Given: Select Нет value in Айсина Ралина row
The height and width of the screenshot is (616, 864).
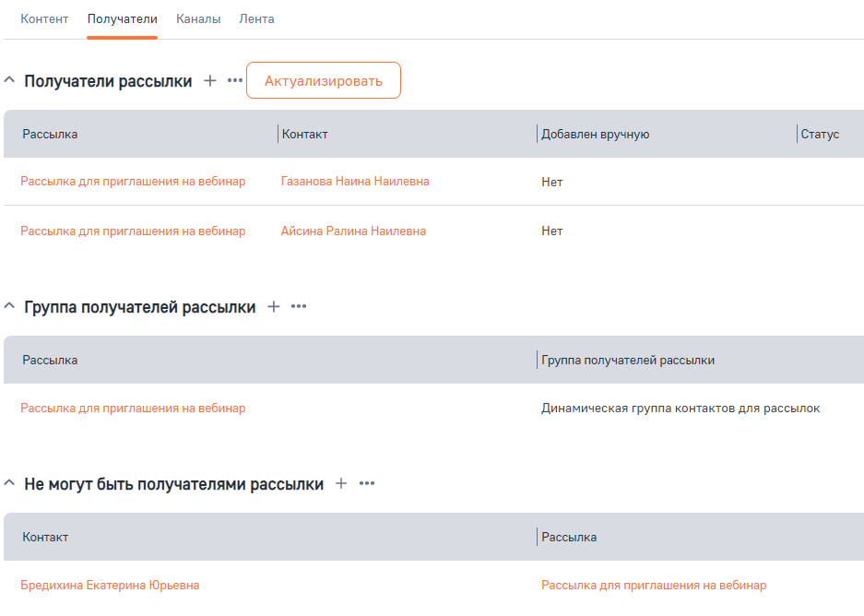Looking at the screenshot, I should 551,231.
